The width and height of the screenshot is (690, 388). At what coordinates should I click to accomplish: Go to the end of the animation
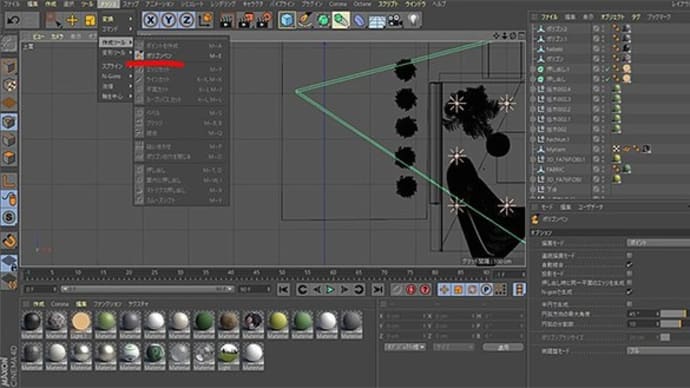(x=378, y=289)
